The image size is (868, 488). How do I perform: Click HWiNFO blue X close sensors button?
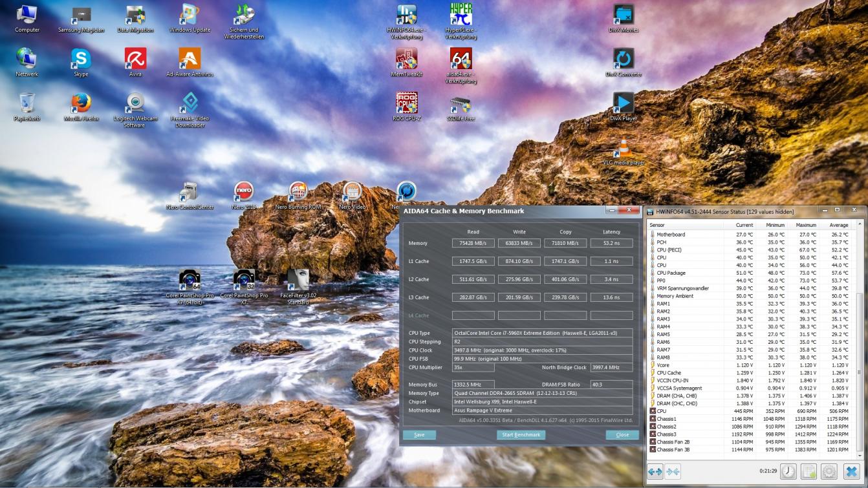click(851, 471)
